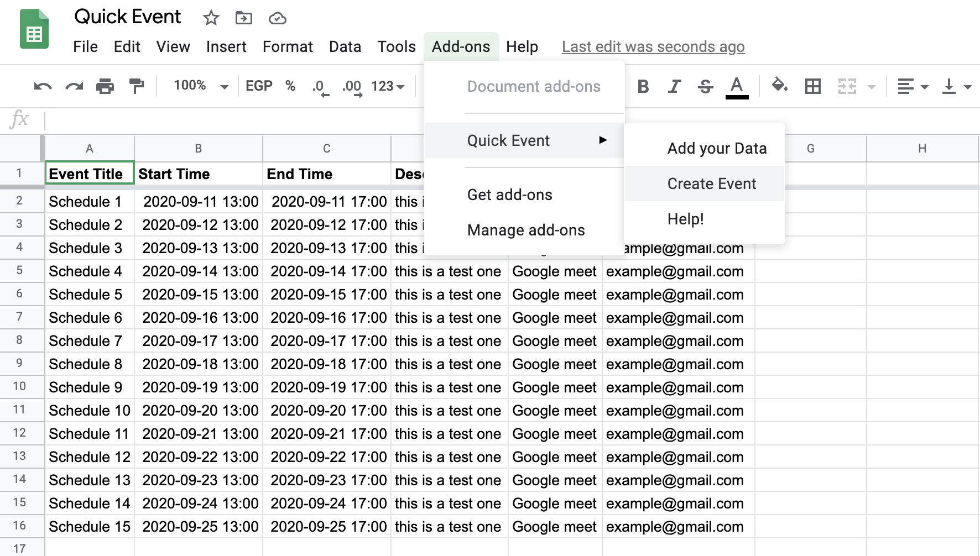Select cell A1 containing Event Title
Screen dimensions: 980x556
[89, 173]
